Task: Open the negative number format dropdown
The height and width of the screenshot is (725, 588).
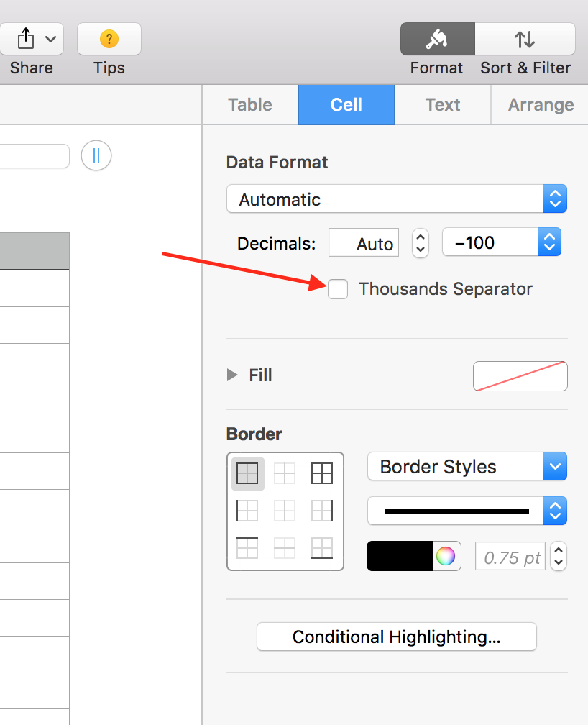Action: (501, 243)
